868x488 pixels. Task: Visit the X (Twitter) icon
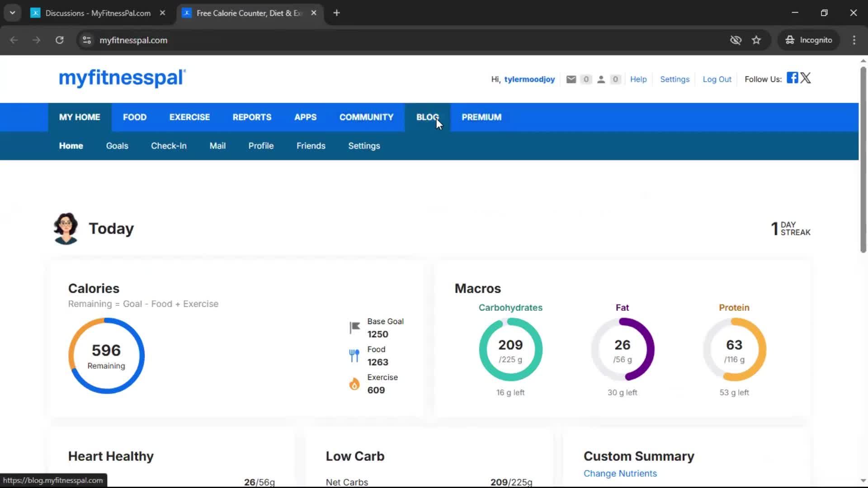tap(806, 78)
